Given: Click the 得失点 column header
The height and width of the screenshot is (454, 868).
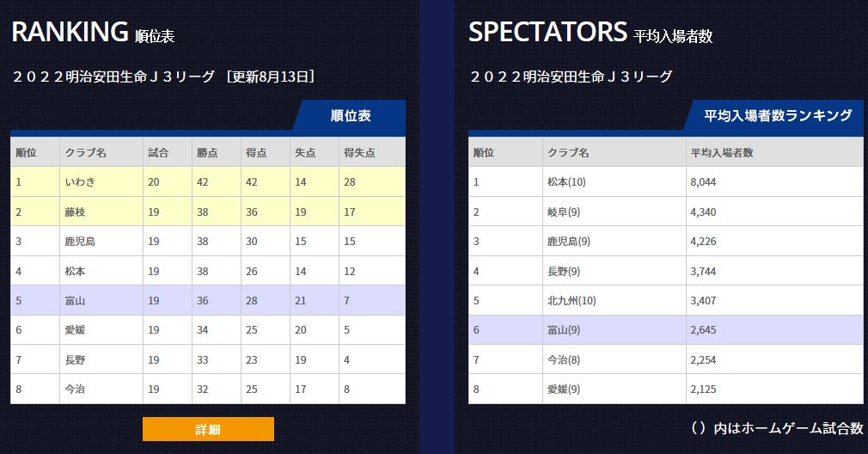Looking at the screenshot, I should [x=359, y=152].
